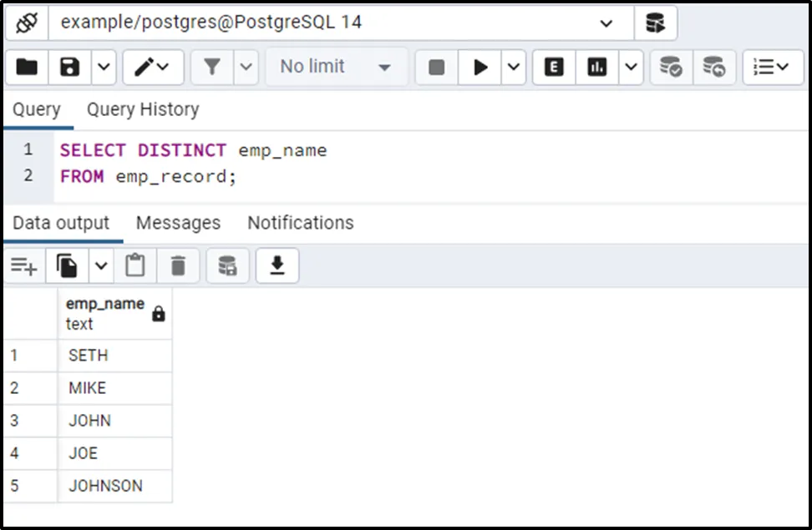Expand the connection selector dropdown
This screenshot has height=530, width=812.
click(x=606, y=23)
